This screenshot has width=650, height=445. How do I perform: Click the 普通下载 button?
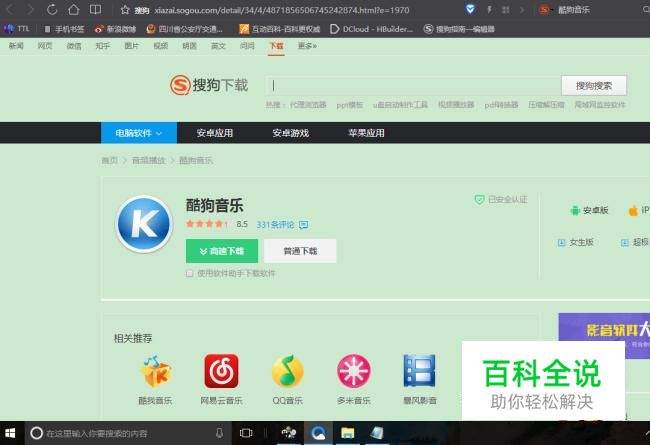(x=300, y=251)
